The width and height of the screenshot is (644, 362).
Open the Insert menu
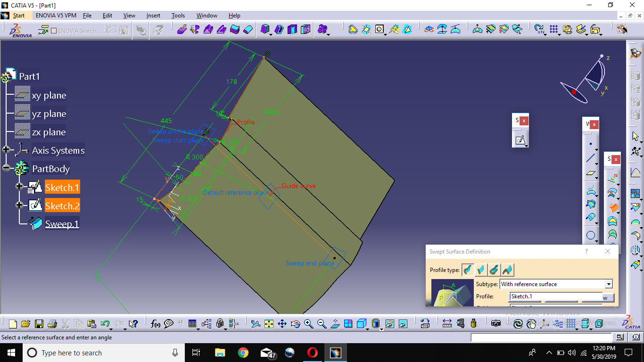(153, 16)
